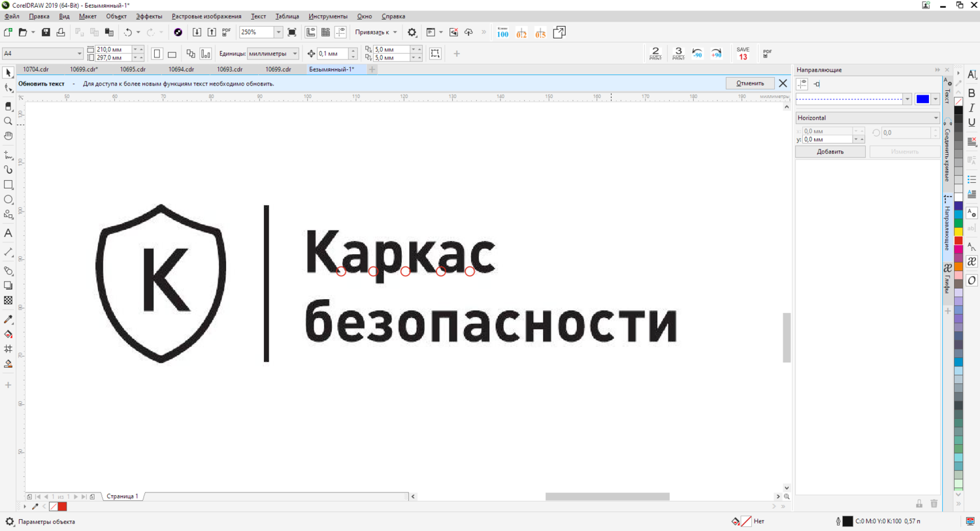The height and width of the screenshot is (531, 980).
Task: Select the Pick tool in toolbox
Action: click(8, 72)
